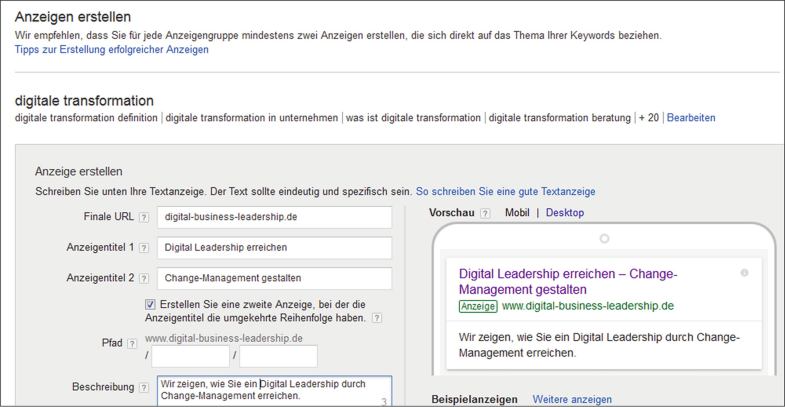This screenshot has width=785, height=407.
Task: Click into the Finale URL input field
Action: coord(275,217)
